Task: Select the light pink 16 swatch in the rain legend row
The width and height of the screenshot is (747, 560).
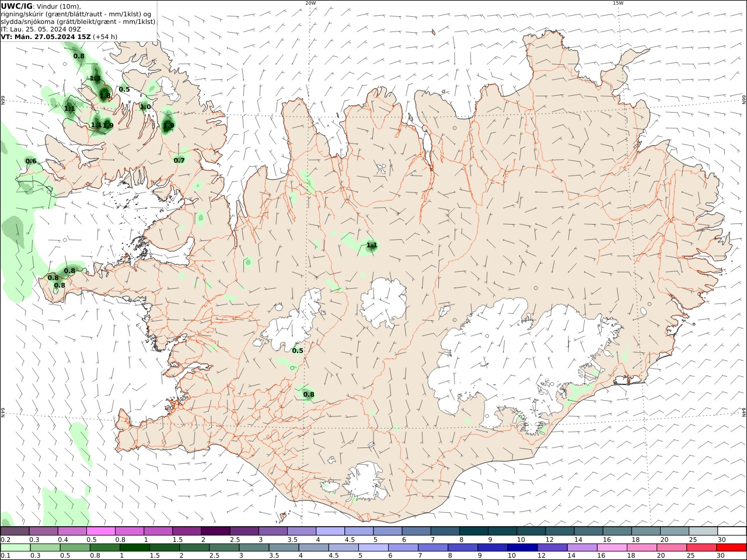Action: 612,548
